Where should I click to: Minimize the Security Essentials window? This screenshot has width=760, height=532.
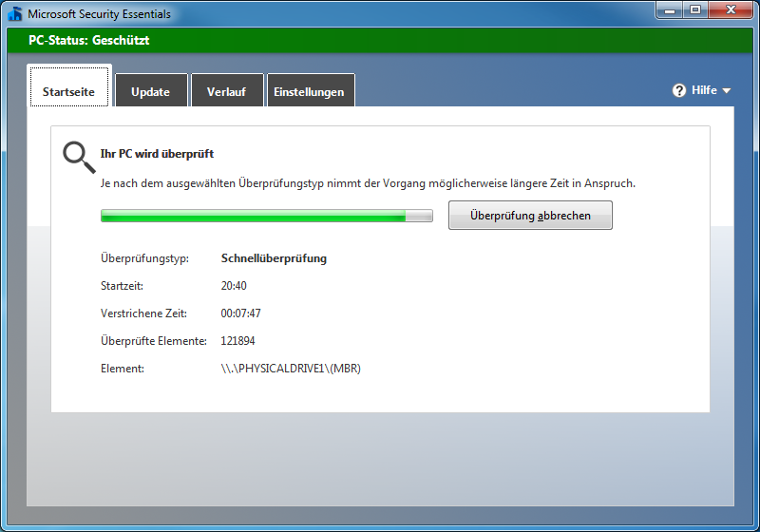pos(670,9)
